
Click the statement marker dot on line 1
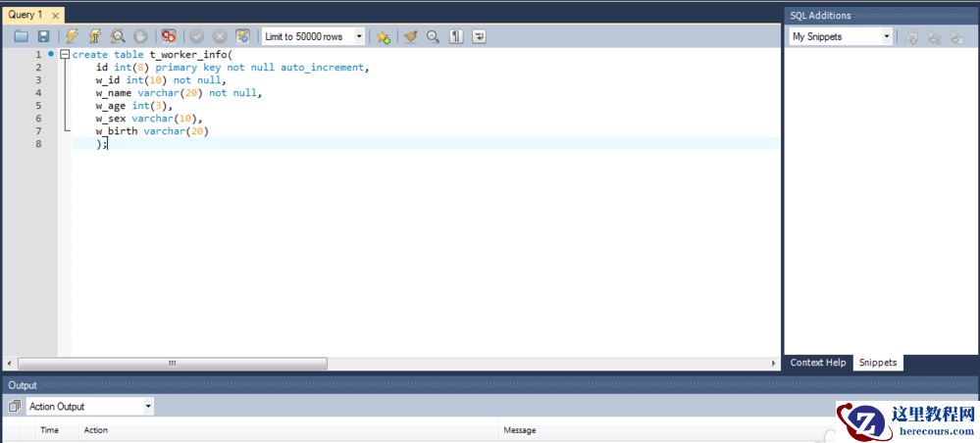(x=51, y=54)
